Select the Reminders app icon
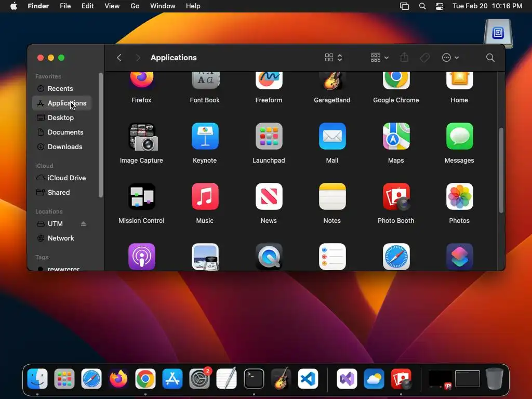 [x=332, y=257]
